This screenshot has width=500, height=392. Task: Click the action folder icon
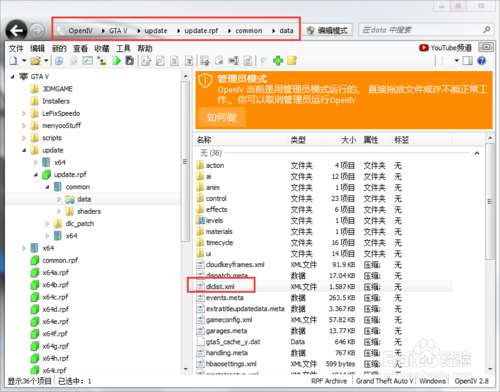point(200,165)
